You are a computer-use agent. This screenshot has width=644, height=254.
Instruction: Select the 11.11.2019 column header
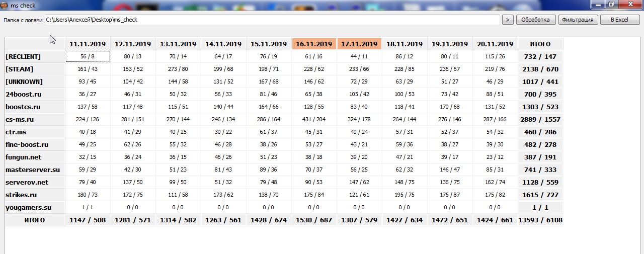[x=88, y=44]
